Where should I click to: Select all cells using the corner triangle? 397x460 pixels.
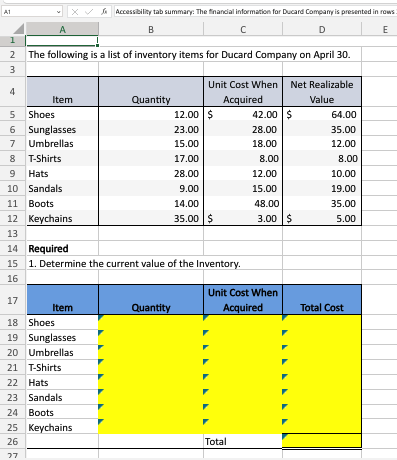[19, 29]
